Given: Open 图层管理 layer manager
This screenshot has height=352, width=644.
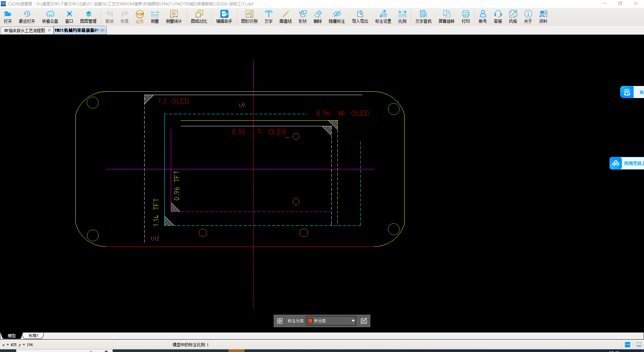Looking at the screenshot, I should [88, 16].
